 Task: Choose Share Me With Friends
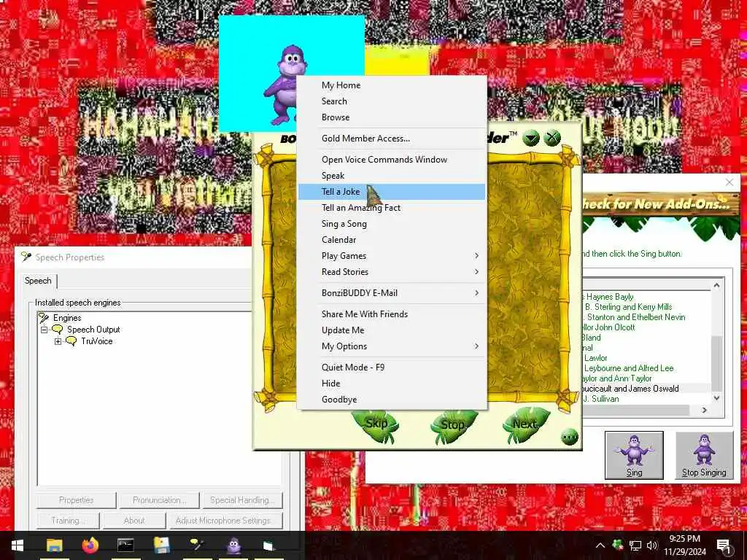tap(392, 314)
